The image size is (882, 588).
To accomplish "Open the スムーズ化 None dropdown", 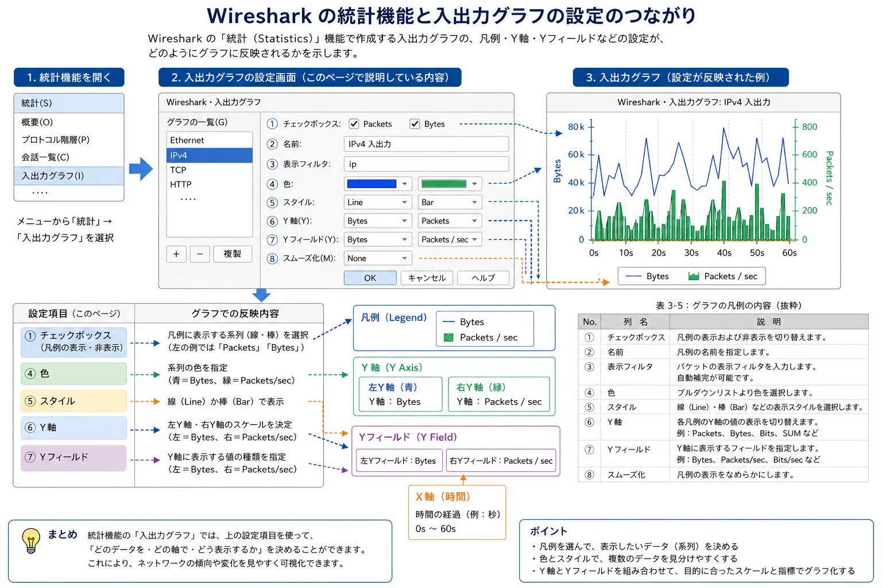I will coord(378,258).
